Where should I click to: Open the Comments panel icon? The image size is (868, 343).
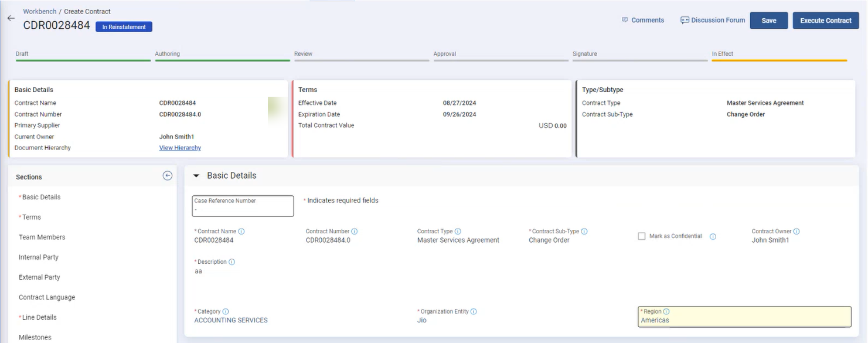[x=625, y=20]
